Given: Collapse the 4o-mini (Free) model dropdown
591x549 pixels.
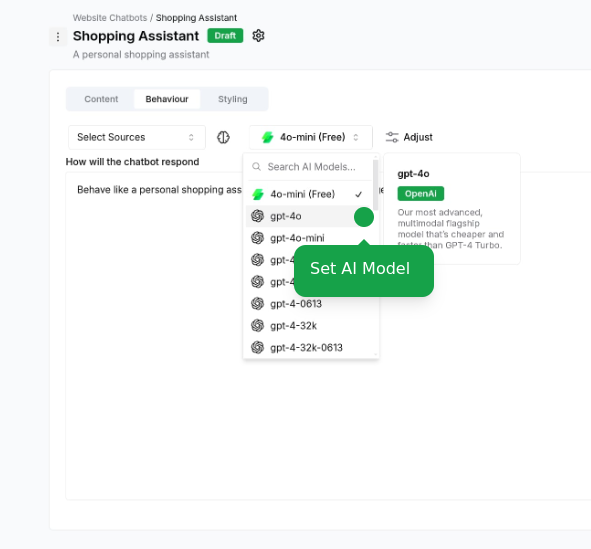Looking at the screenshot, I should tap(311, 137).
